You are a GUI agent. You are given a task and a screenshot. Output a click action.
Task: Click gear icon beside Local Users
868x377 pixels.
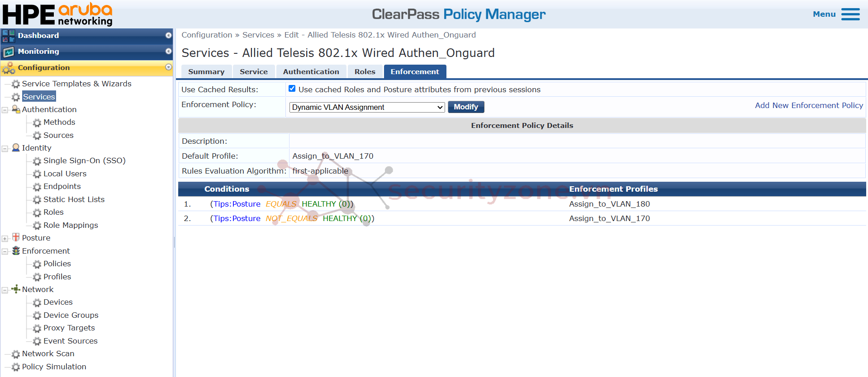click(37, 174)
